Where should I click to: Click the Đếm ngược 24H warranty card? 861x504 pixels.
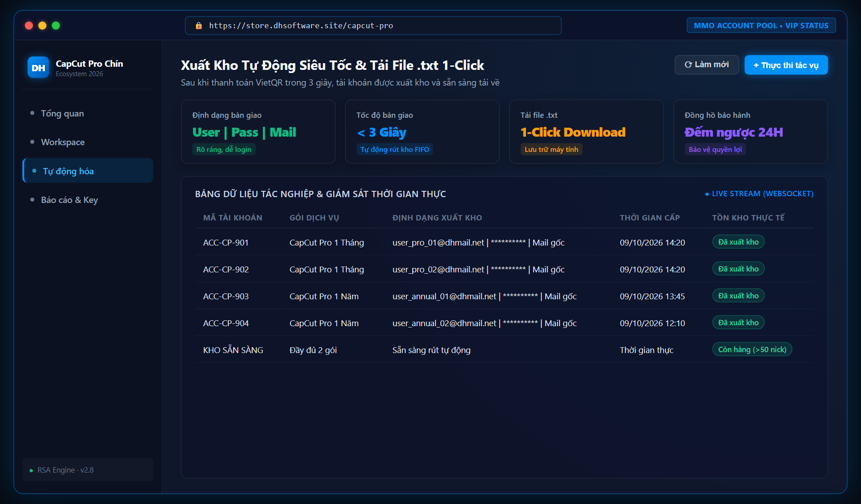point(751,132)
